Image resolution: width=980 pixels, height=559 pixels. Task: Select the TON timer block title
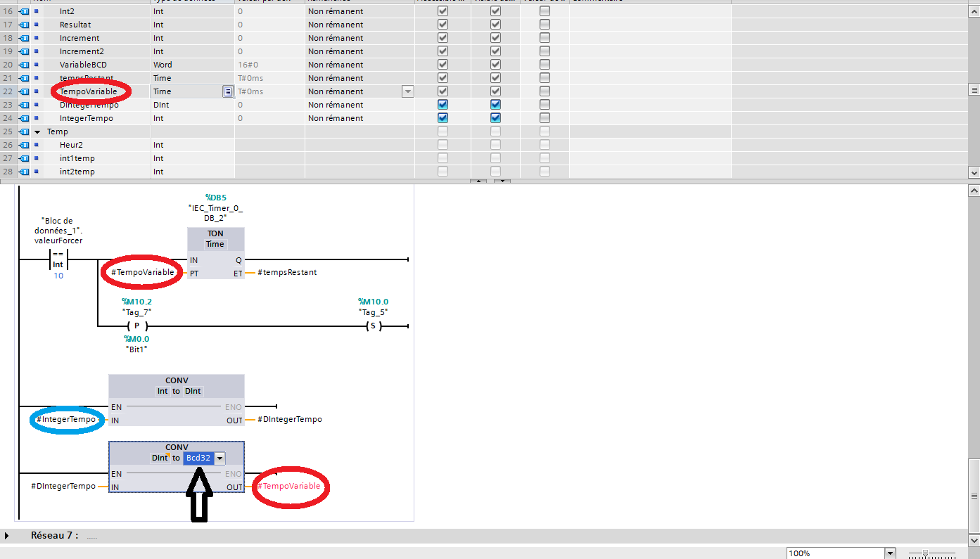click(215, 233)
